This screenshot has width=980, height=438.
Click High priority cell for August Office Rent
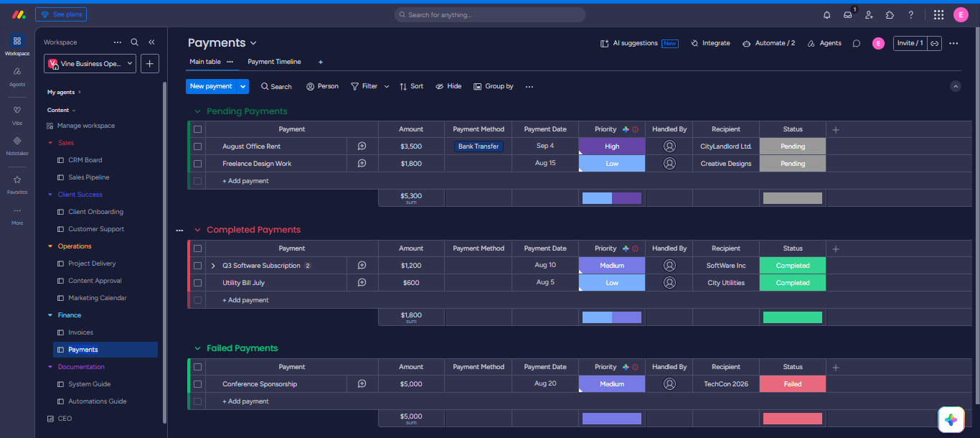(x=612, y=146)
